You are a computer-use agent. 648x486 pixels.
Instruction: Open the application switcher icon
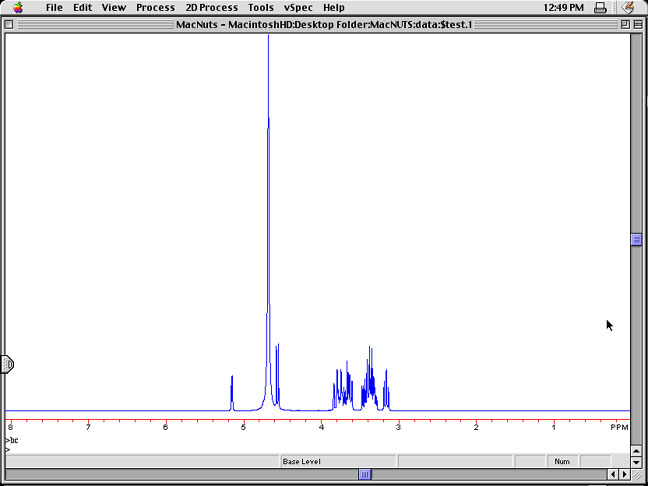pos(629,7)
